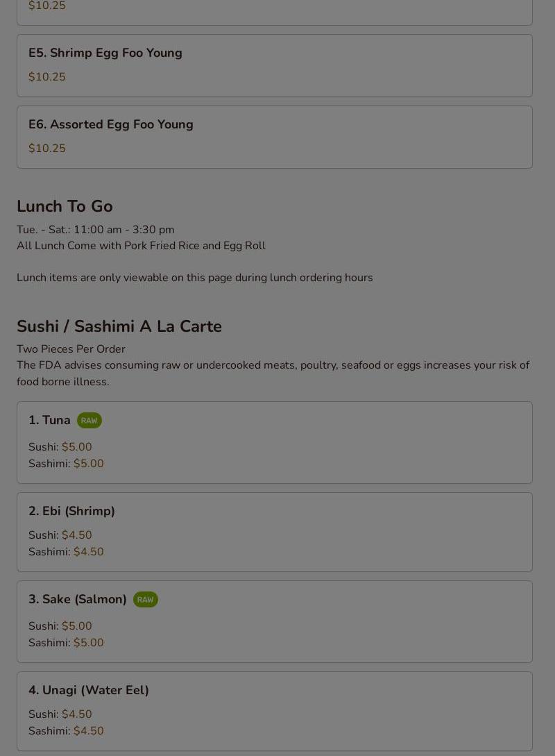Click the Sushi / Sashimi A La Carte heading
555x756 pixels.
(119, 326)
